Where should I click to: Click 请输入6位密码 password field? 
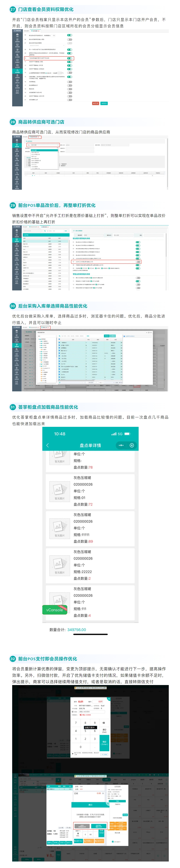tap(92, 712)
